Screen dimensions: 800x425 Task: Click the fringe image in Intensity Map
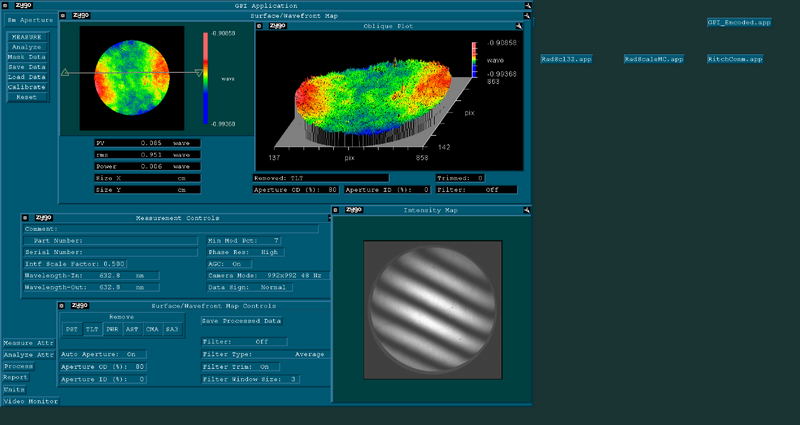(433, 310)
